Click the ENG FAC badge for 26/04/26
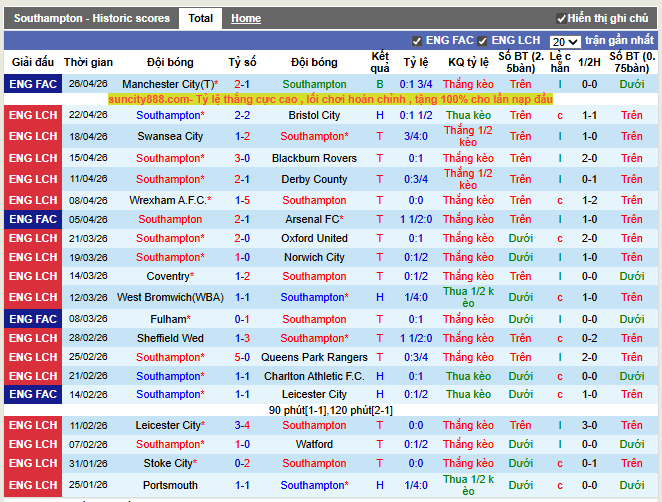The width and height of the screenshot is (662, 502). 33,85
